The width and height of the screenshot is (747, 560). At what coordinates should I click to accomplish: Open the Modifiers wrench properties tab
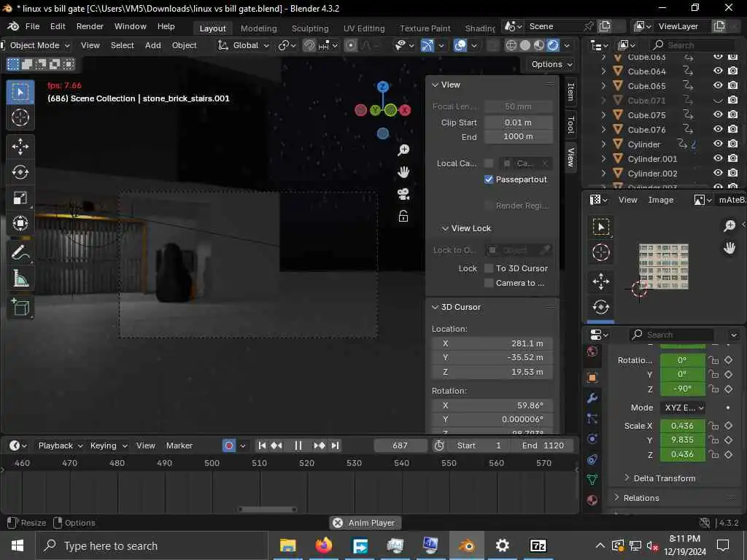[x=592, y=398]
